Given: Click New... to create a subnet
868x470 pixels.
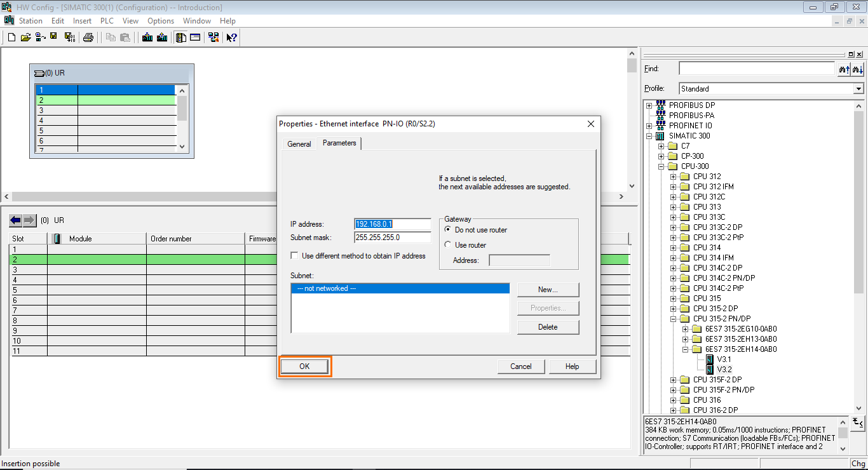Looking at the screenshot, I should (548, 290).
